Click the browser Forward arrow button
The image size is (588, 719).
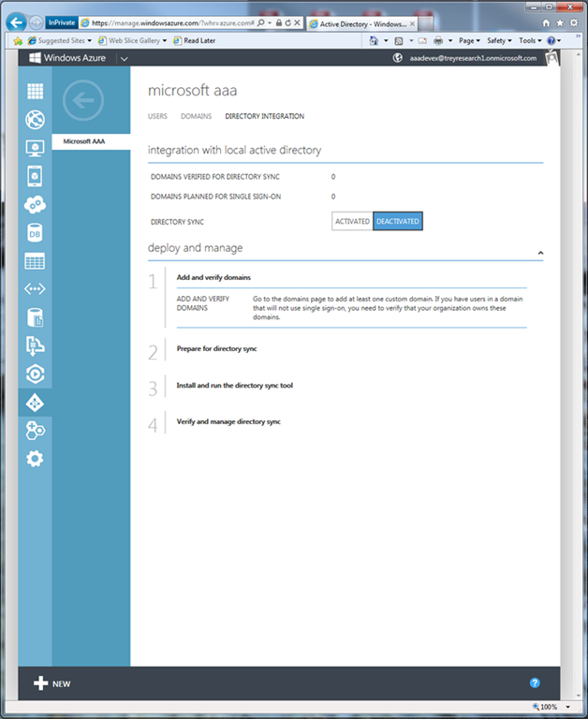(36, 22)
